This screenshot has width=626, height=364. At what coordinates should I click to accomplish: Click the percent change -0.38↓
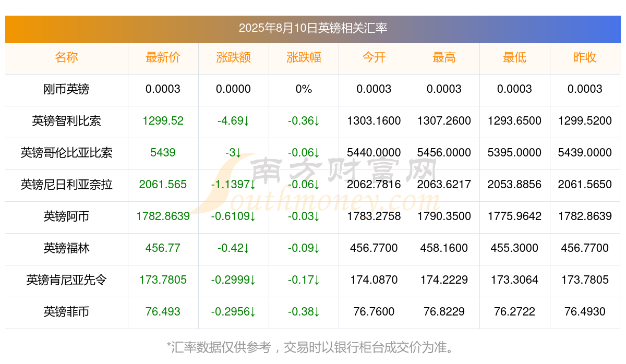coord(304,312)
